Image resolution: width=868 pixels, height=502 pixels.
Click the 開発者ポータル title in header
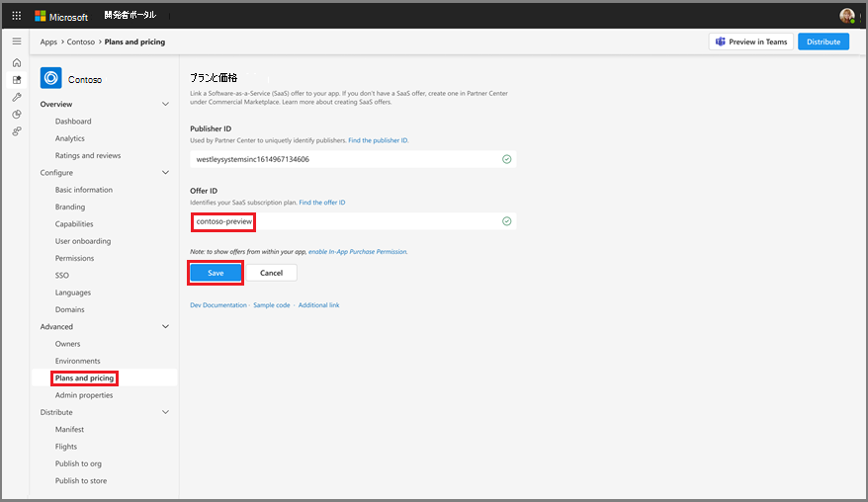pyautogui.click(x=130, y=16)
